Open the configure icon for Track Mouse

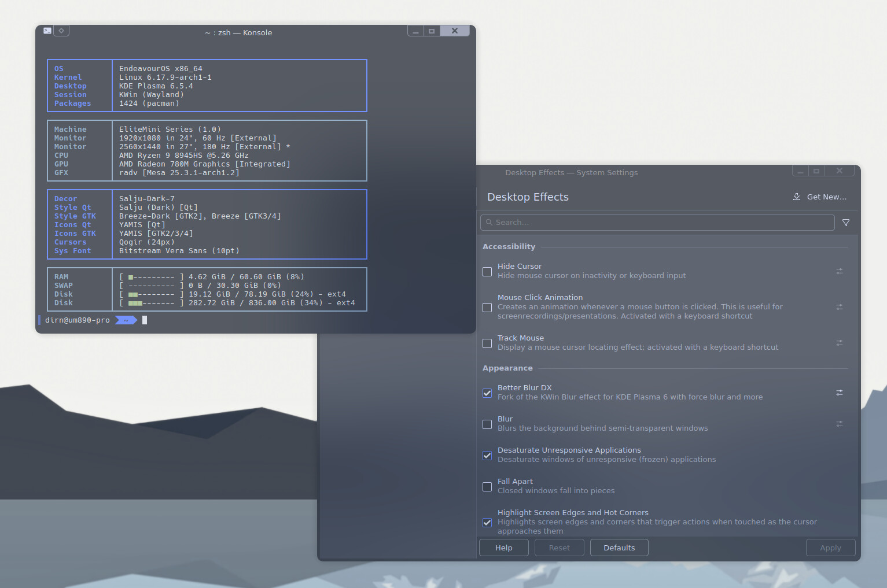click(839, 343)
